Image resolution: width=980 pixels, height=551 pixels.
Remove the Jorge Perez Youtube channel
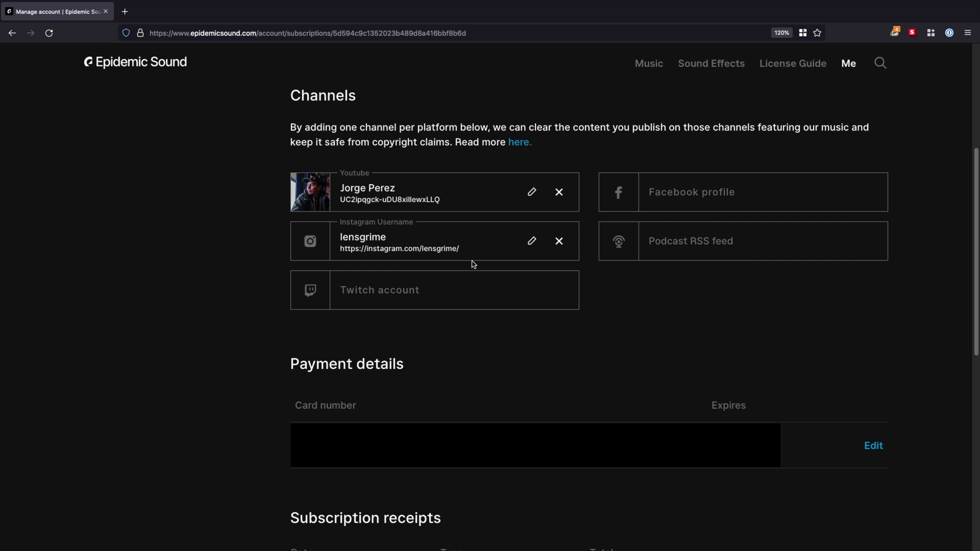pyautogui.click(x=559, y=192)
